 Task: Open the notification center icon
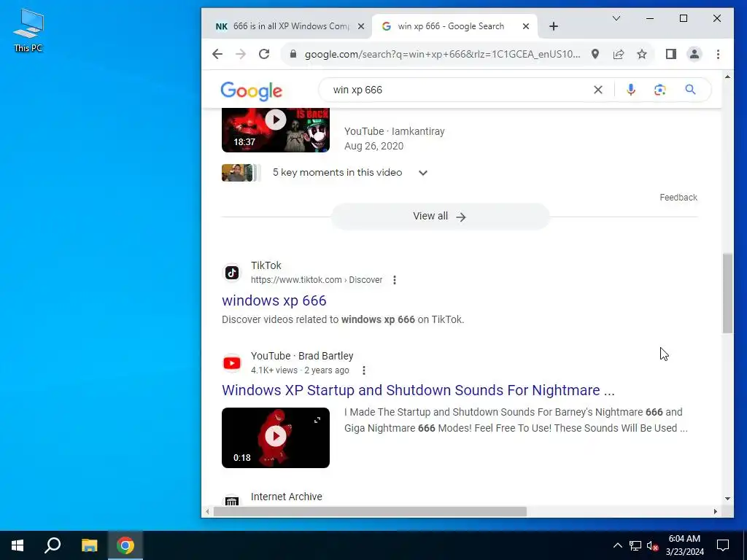pyautogui.click(x=723, y=545)
